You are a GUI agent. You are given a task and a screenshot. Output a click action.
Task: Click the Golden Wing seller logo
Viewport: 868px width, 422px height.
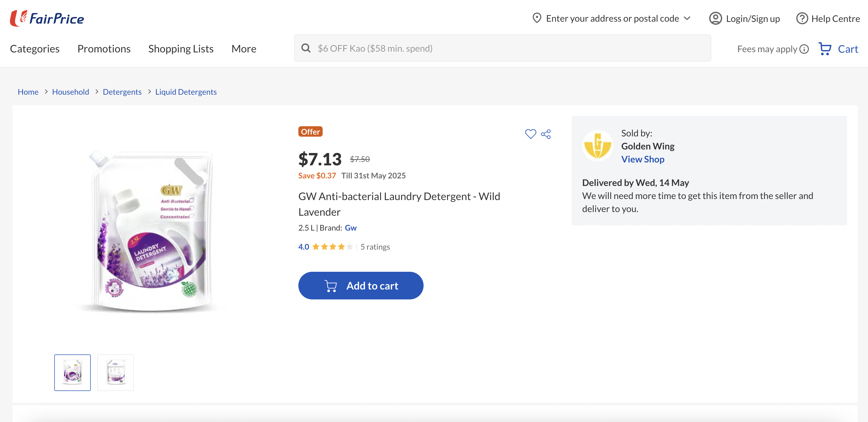[598, 146]
